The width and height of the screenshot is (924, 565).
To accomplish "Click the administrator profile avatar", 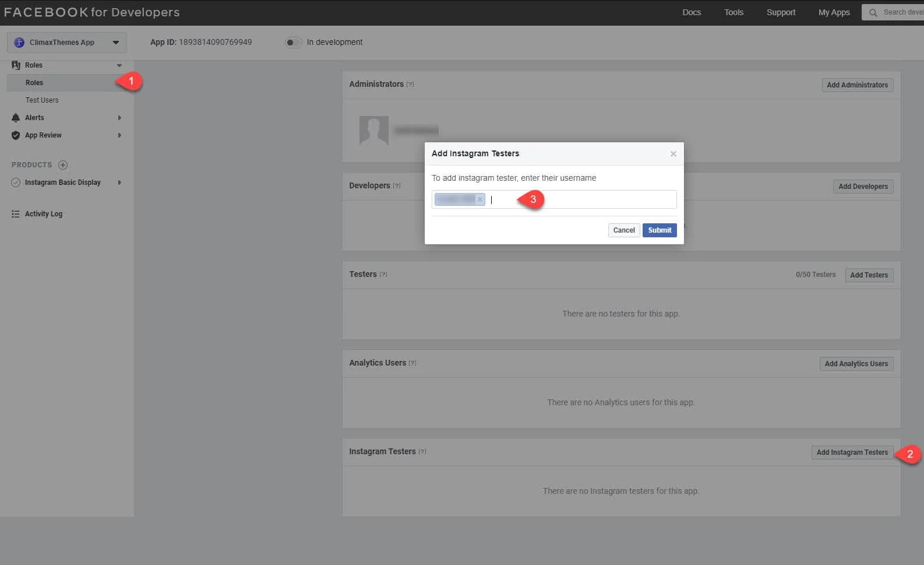I will coord(374,130).
